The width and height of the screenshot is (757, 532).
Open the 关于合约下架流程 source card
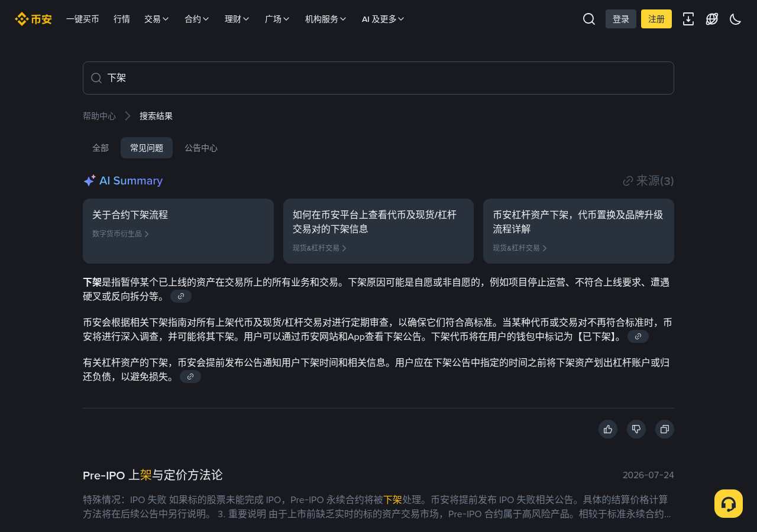click(x=178, y=231)
